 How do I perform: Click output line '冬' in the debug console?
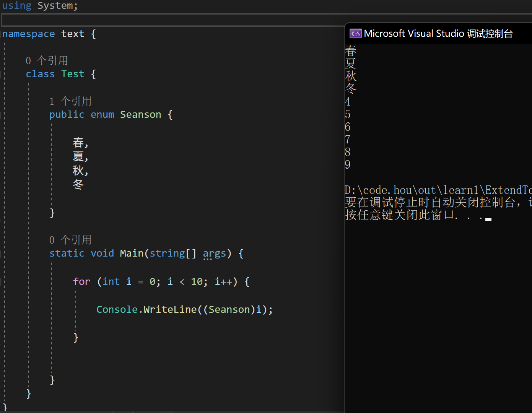coord(351,88)
